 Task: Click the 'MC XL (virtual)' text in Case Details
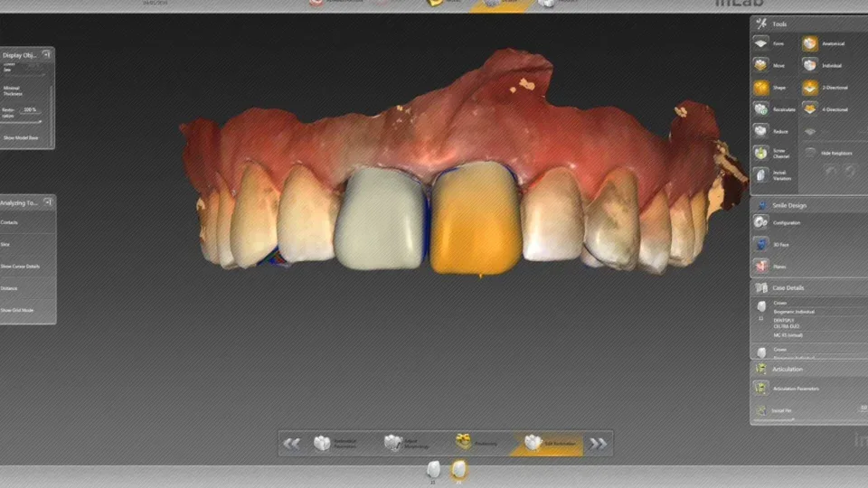pyautogui.click(x=788, y=335)
